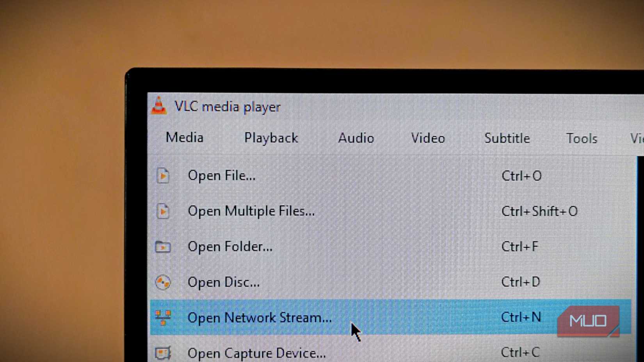Click the Open File play-document icon

point(163,176)
